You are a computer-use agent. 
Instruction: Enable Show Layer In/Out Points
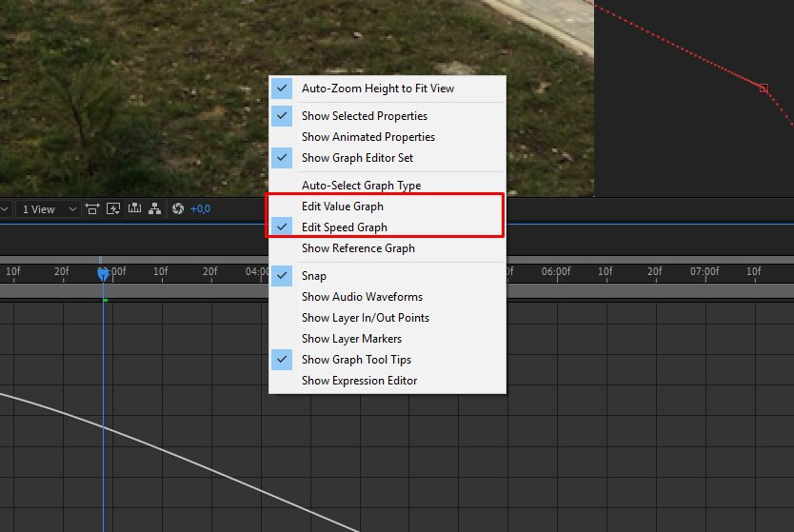click(x=387, y=318)
